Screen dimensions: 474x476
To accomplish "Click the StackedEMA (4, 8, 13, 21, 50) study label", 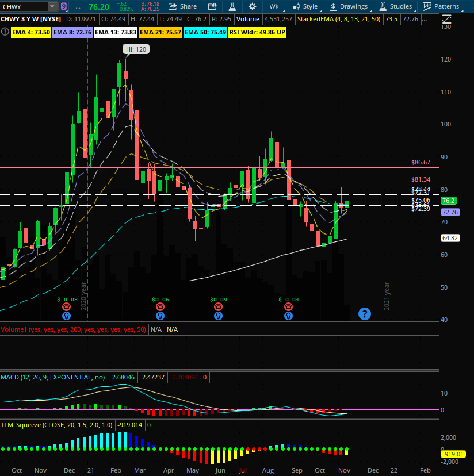I will [339, 19].
